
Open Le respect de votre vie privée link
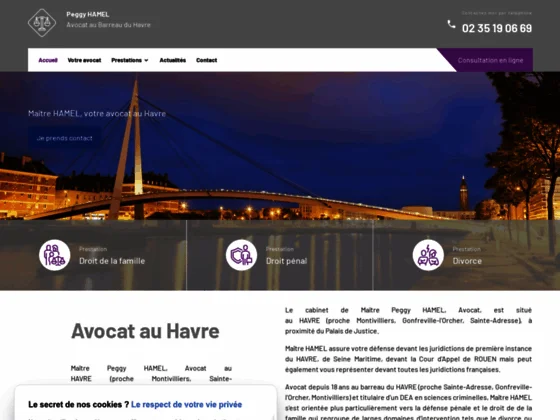[x=186, y=405]
